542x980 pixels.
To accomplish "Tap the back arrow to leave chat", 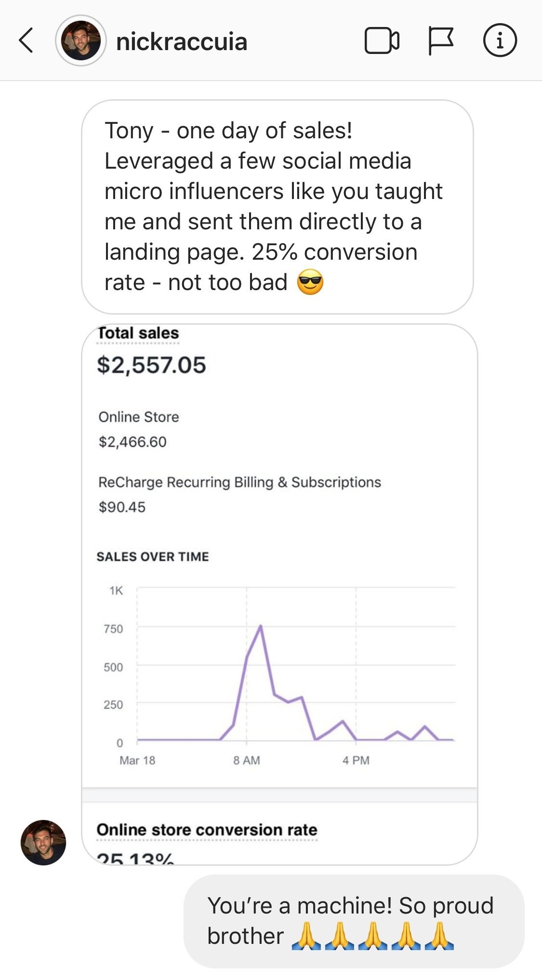I will pos(26,40).
